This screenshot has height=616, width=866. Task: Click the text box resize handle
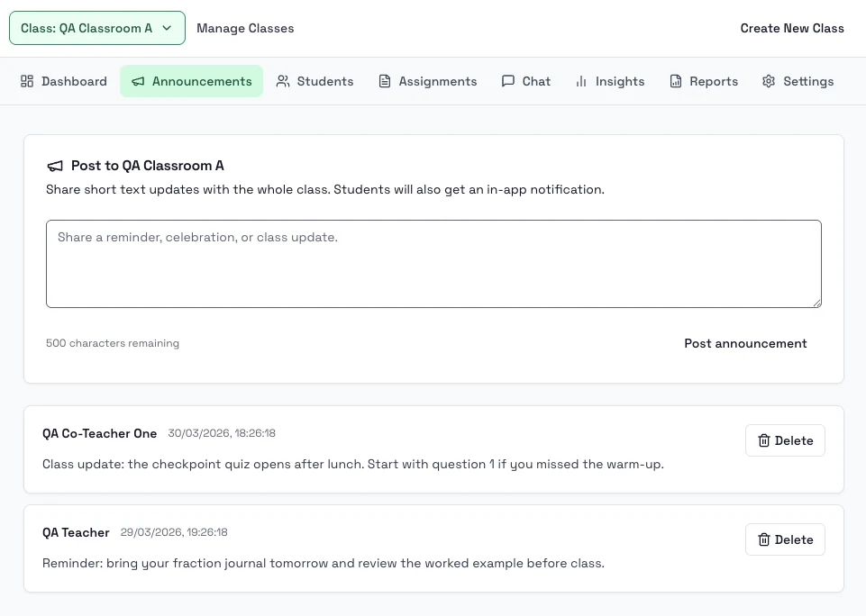pyautogui.click(x=816, y=303)
